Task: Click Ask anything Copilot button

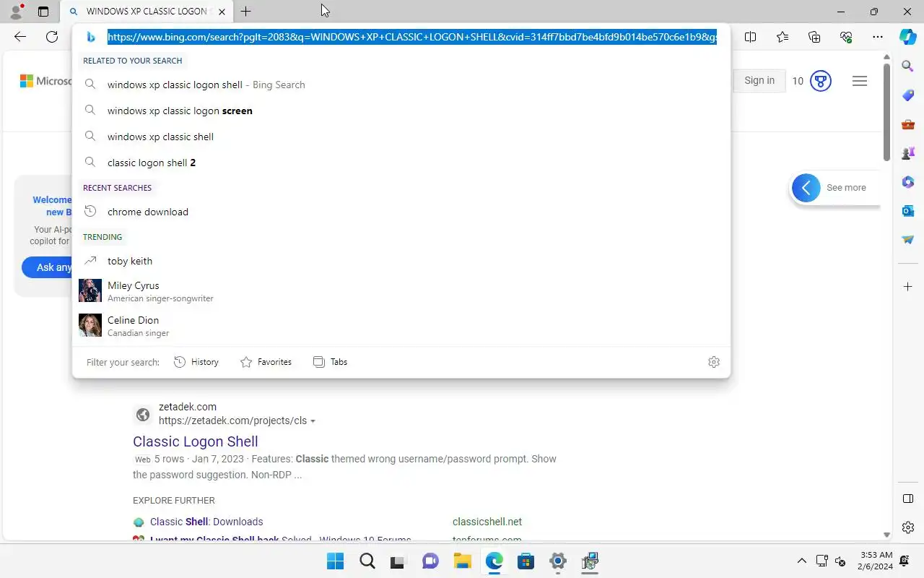Action: (x=47, y=267)
